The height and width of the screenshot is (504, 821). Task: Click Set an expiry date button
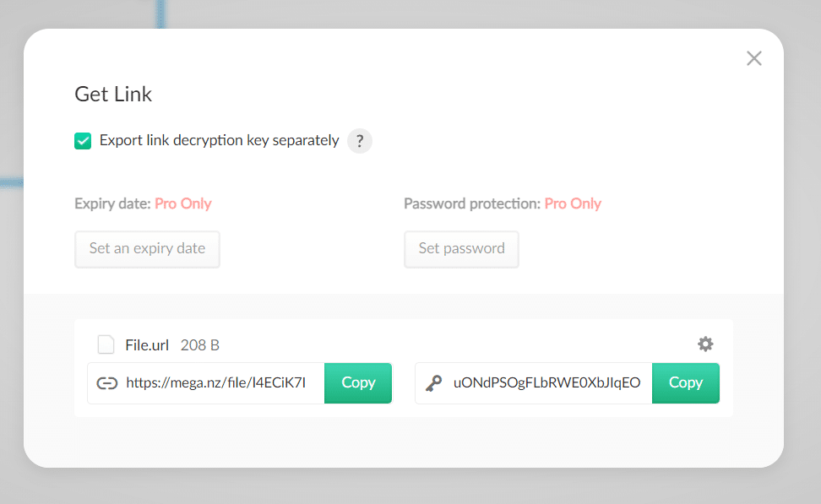point(147,249)
